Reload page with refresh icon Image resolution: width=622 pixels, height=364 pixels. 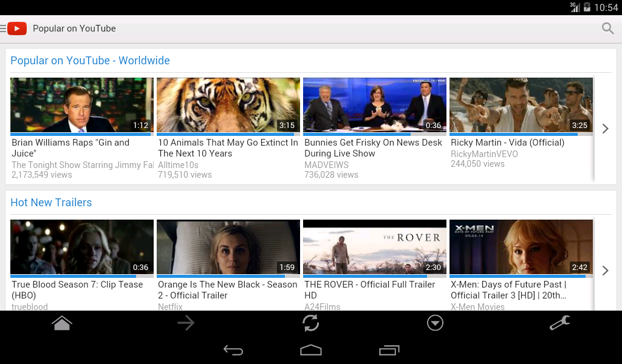[x=310, y=323]
